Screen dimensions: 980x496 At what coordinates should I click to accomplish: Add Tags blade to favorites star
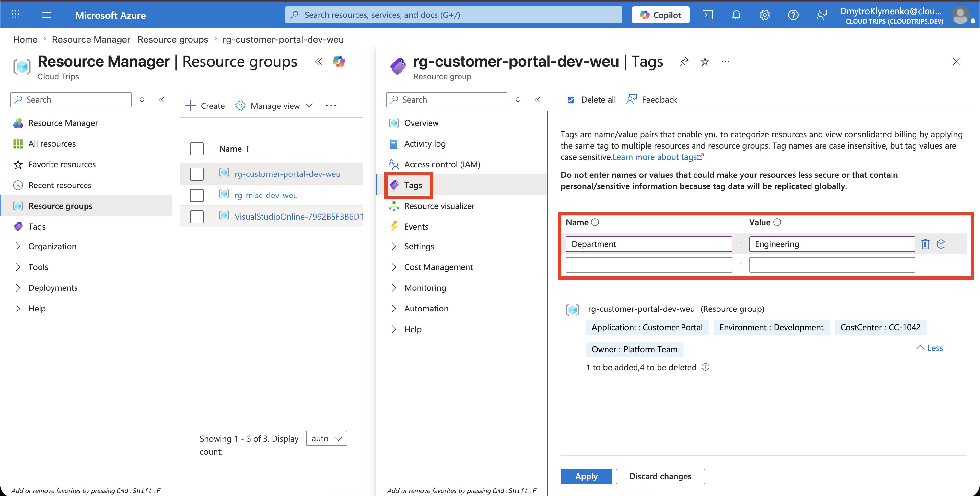(705, 62)
